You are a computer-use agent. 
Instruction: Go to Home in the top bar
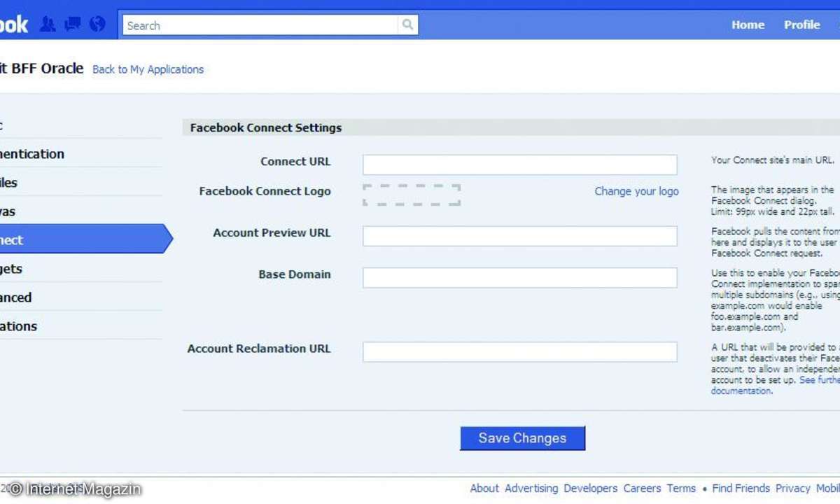click(x=748, y=24)
